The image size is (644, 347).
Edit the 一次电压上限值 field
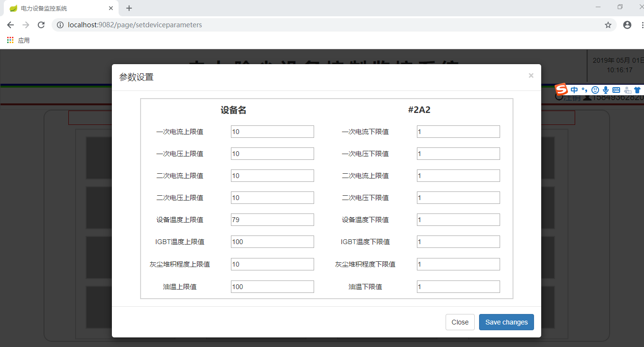click(x=273, y=154)
